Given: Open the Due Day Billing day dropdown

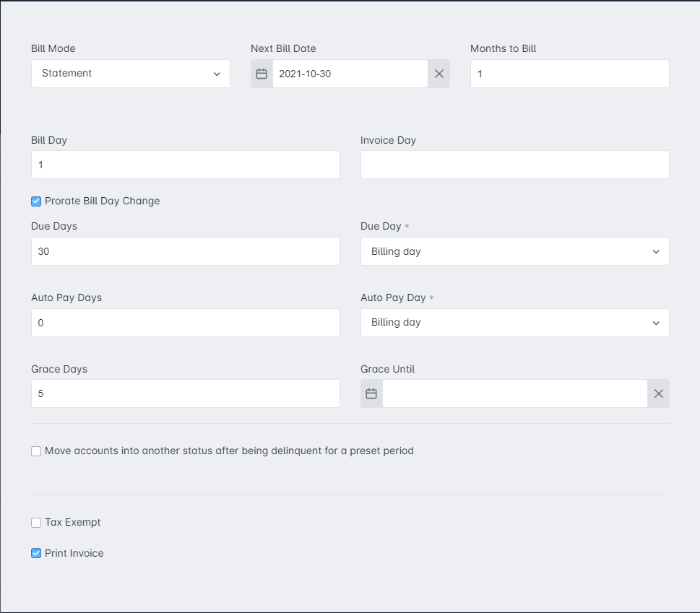Looking at the screenshot, I should coord(515,251).
